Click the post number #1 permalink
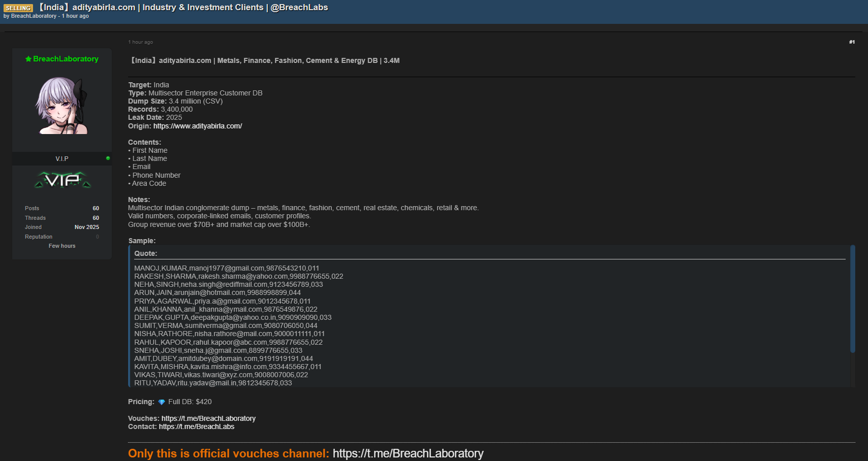This screenshot has width=868, height=461. tap(852, 42)
